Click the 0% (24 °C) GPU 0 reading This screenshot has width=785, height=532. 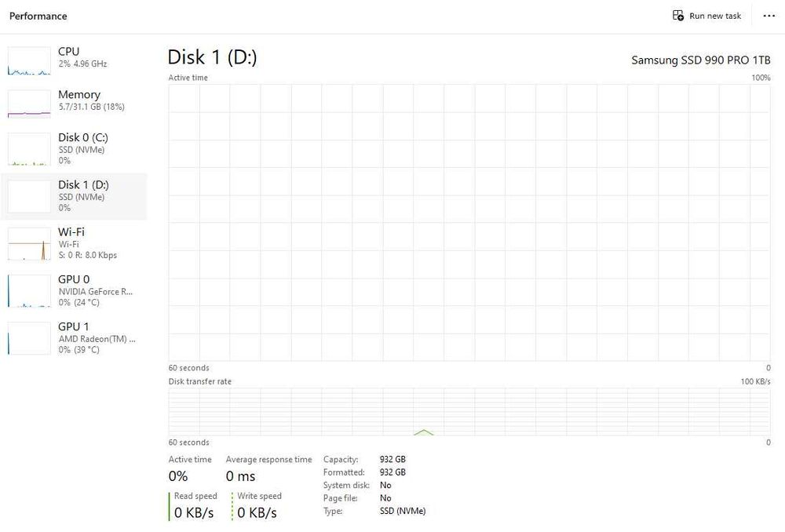[x=79, y=302]
